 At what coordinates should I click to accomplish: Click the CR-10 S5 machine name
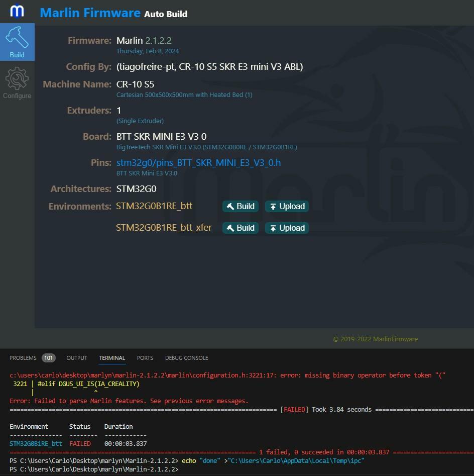[135, 84]
